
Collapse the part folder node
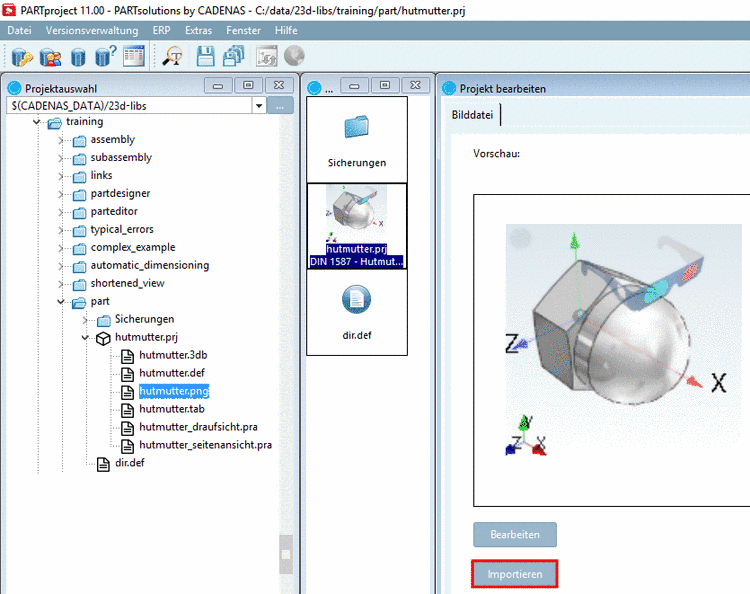(61, 302)
